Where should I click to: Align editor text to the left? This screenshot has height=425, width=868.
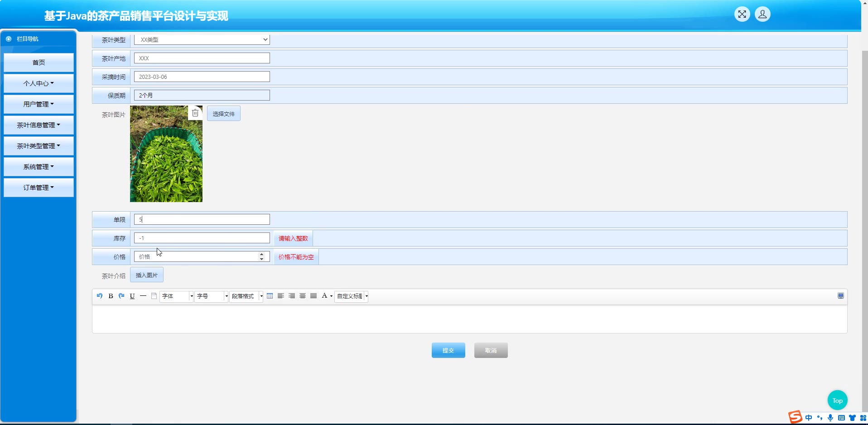click(281, 296)
